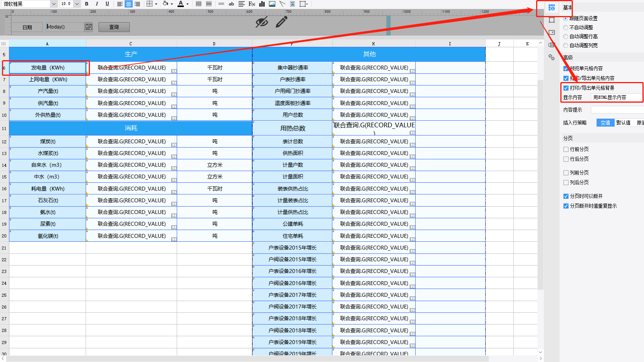
Task: Open the cell attributes panel icon
Action: 551,7
